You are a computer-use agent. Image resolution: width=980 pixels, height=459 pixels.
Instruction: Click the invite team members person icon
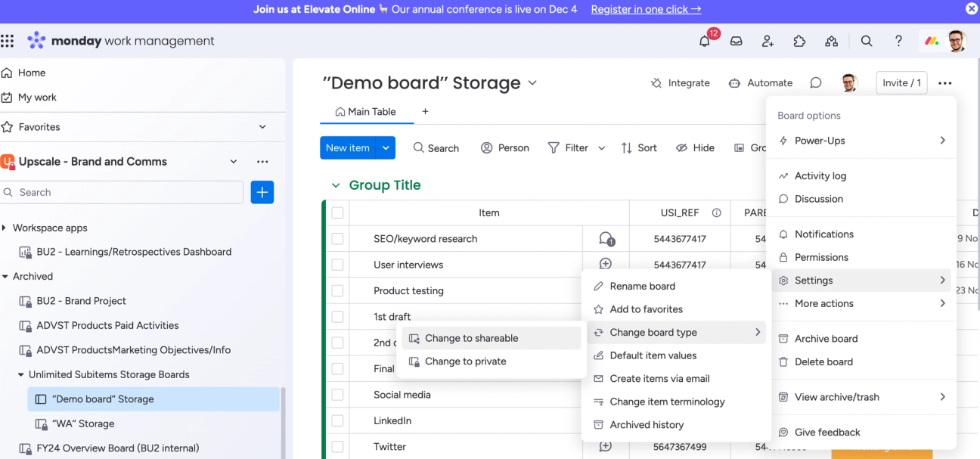pos(768,42)
